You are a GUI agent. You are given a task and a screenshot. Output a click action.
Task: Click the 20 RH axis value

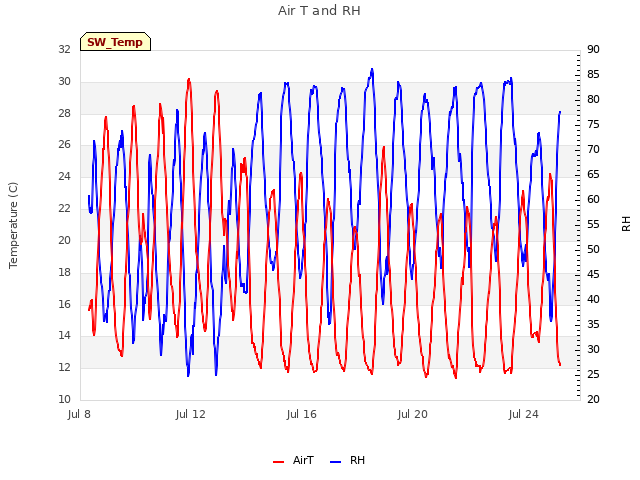593,399
